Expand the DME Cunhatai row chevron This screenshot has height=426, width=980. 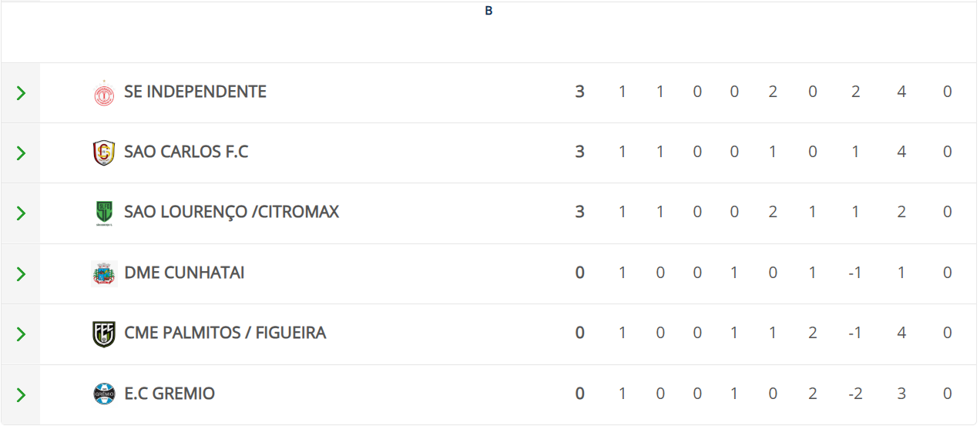pos(21,274)
